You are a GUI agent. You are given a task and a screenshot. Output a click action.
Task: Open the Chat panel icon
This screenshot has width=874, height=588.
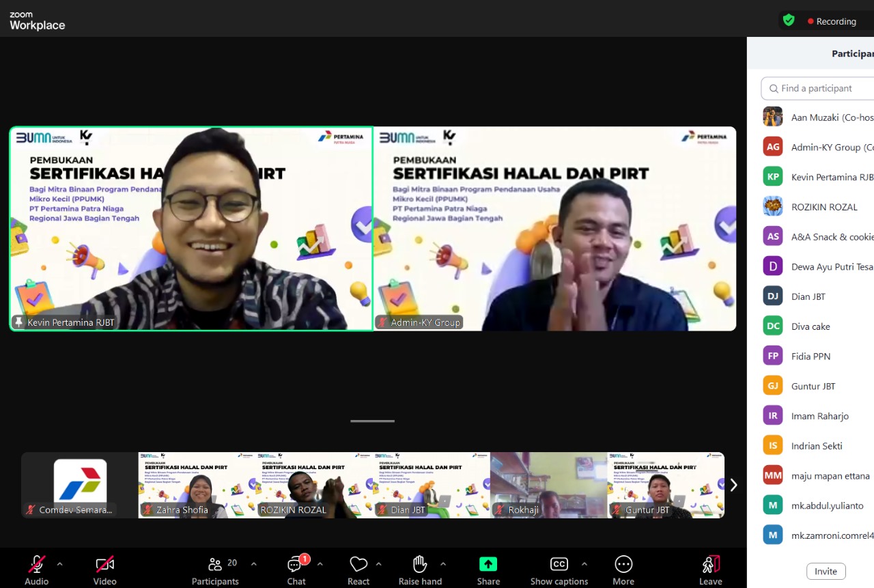296,565
